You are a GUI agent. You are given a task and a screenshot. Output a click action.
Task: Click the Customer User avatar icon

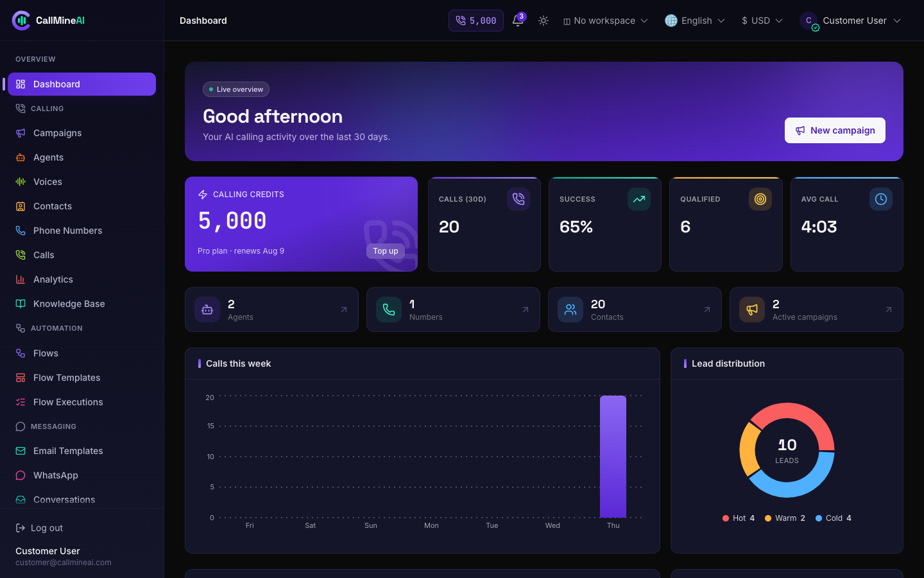click(x=809, y=21)
